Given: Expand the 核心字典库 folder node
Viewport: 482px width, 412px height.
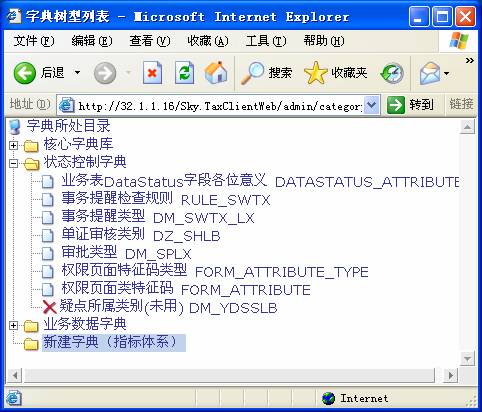Looking at the screenshot, I should (x=13, y=145).
